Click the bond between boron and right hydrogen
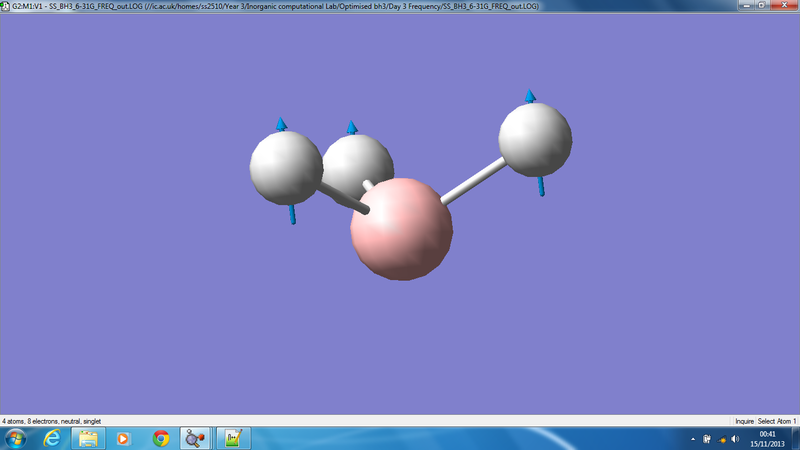This screenshot has width=800, height=450. coord(473,181)
